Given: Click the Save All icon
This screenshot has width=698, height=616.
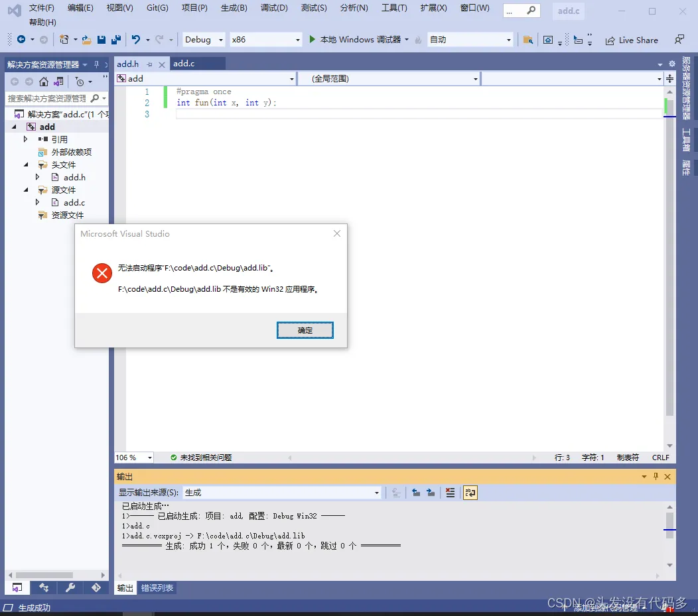Looking at the screenshot, I should coord(116,40).
